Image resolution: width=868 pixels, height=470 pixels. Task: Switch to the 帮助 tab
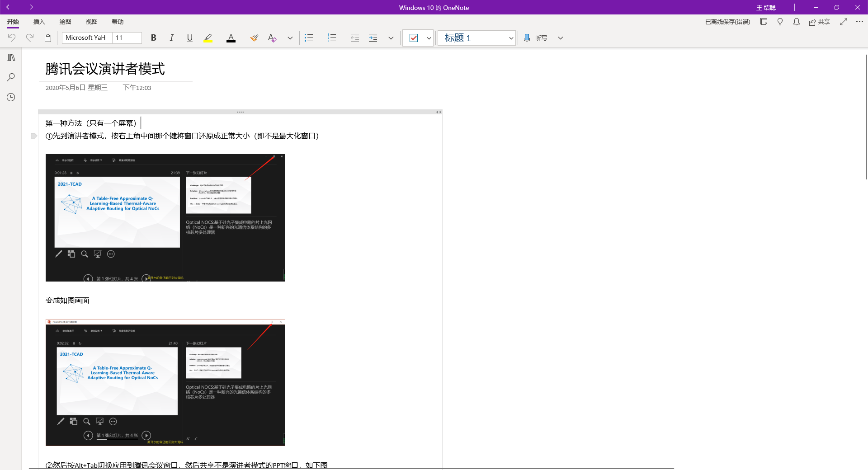pos(118,22)
